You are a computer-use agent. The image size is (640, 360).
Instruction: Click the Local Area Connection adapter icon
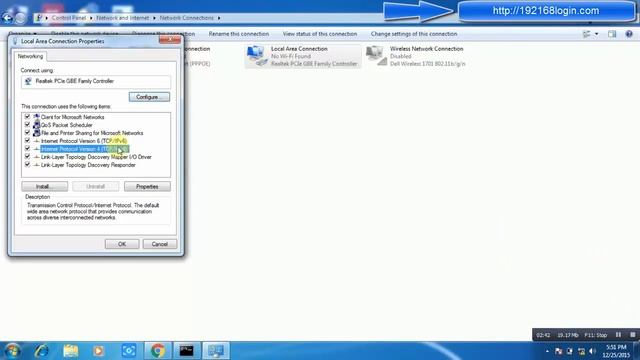(257, 56)
